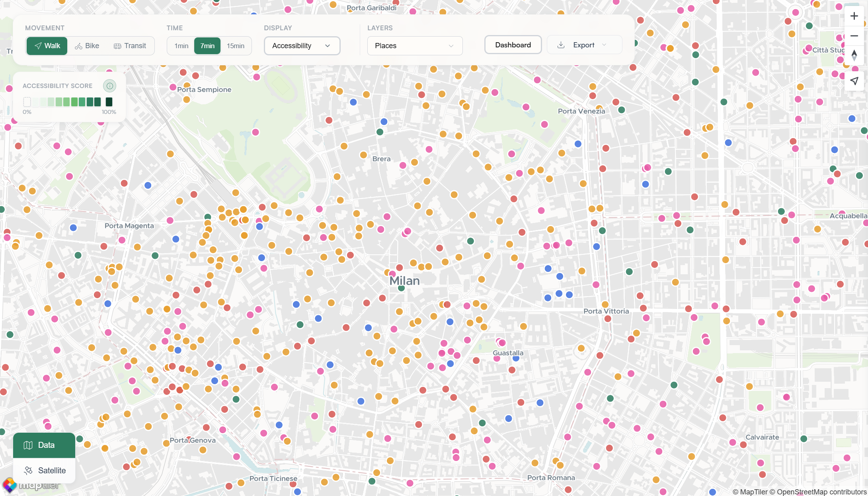The width and height of the screenshot is (868, 496).
Task: Reset map bearing with compass icon
Action: coord(854,55)
